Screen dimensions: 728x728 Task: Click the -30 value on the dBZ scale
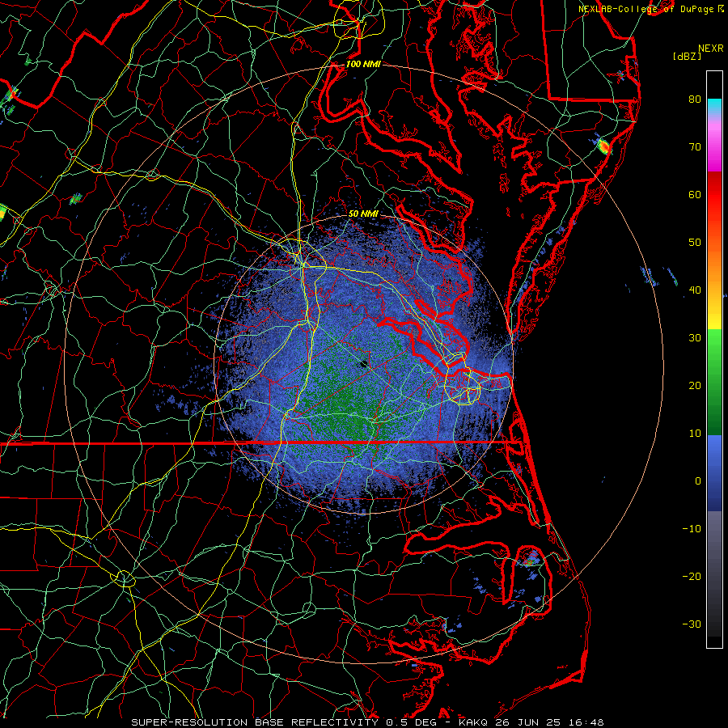point(692,624)
